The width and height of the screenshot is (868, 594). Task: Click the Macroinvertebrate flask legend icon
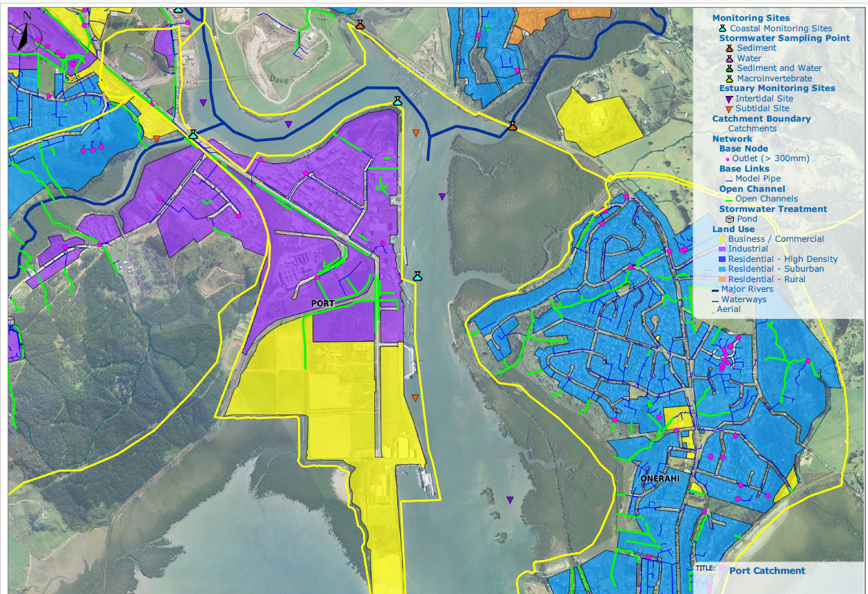(729, 79)
